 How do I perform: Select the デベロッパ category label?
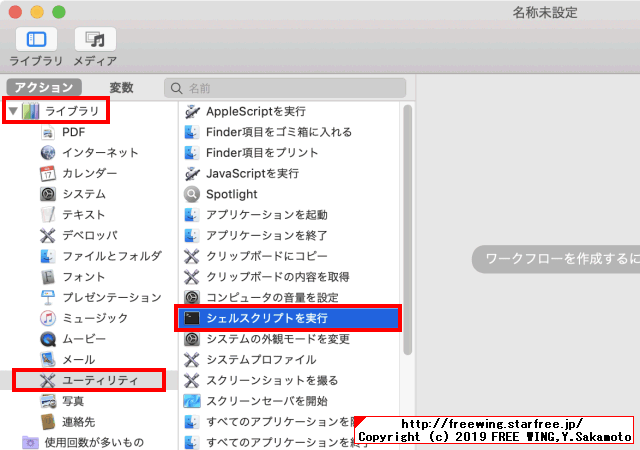90,236
